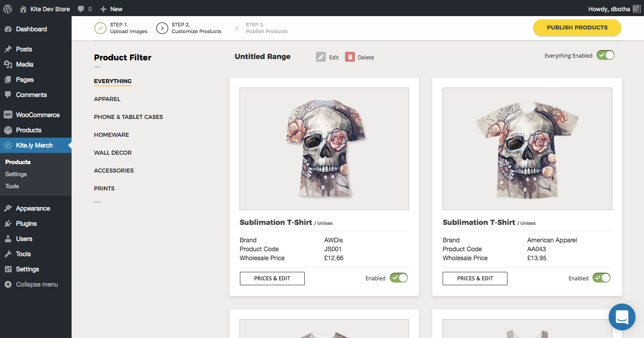Open PRICES & EDIT for AWDis T-shirt
Screen dimensions: 644x338
pyautogui.click(x=272, y=278)
